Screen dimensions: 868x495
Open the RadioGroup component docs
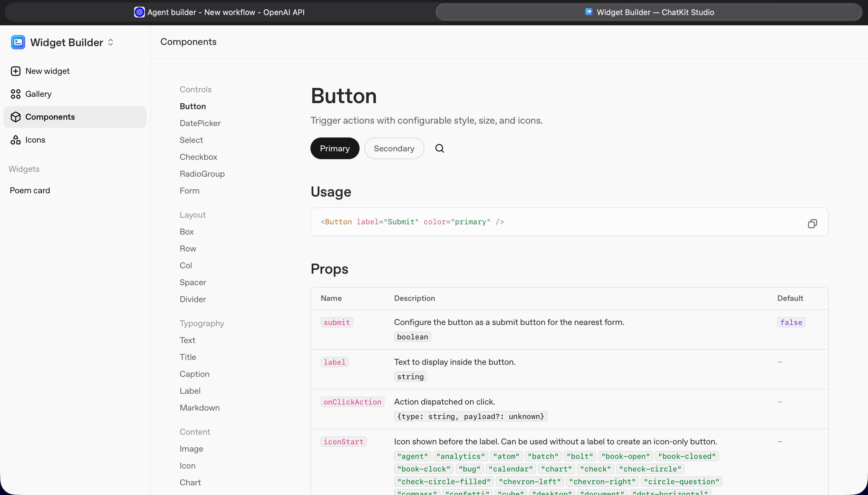coord(202,174)
